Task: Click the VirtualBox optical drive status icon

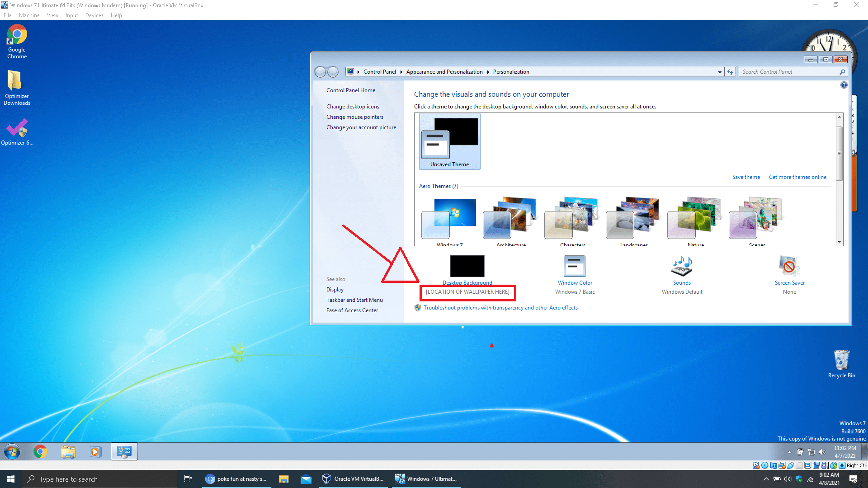Action: 764,465
